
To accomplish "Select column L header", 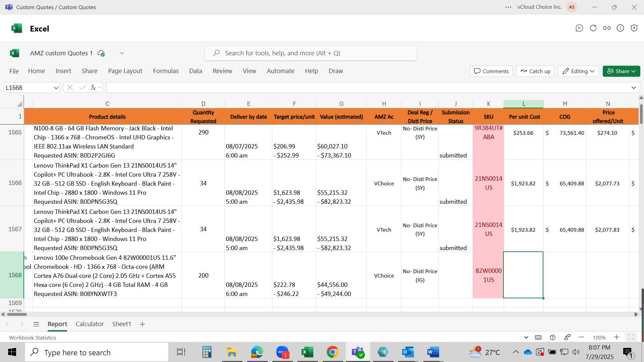I will (523, 104).
